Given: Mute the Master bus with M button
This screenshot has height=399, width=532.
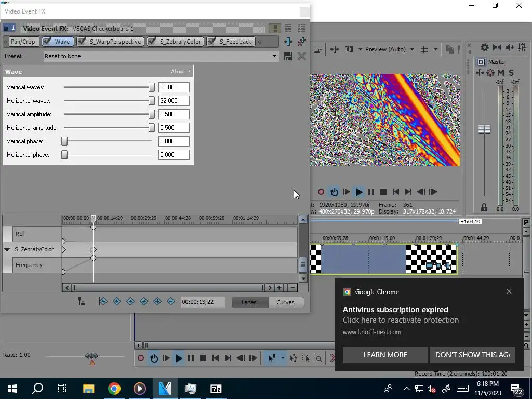Looking at the screenshot, I should [501, 73].
